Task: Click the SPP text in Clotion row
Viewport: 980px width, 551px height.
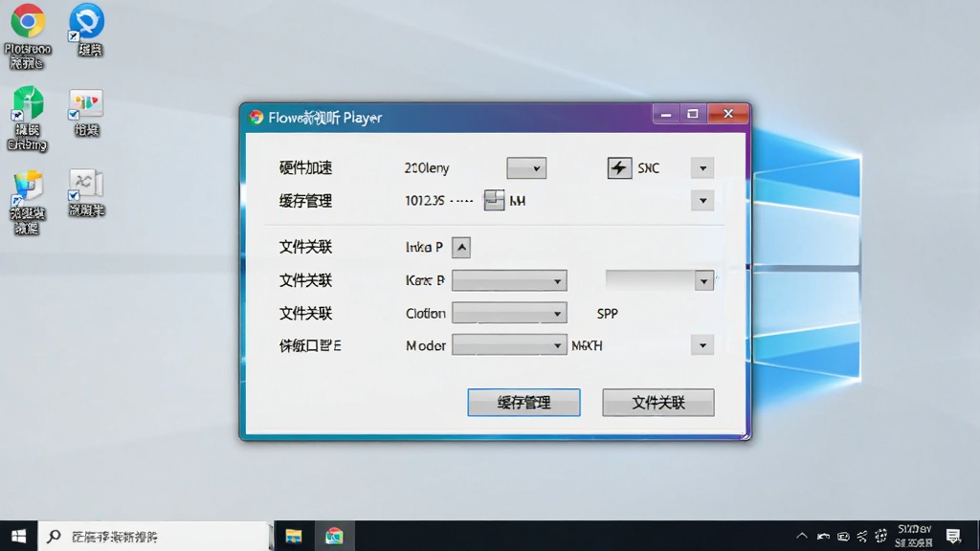Action: coord(607,314)
